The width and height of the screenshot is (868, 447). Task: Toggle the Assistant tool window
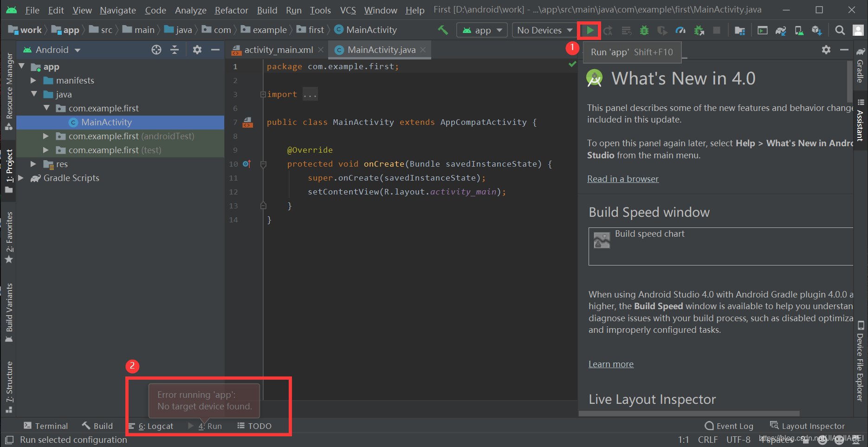coord(861,121)
